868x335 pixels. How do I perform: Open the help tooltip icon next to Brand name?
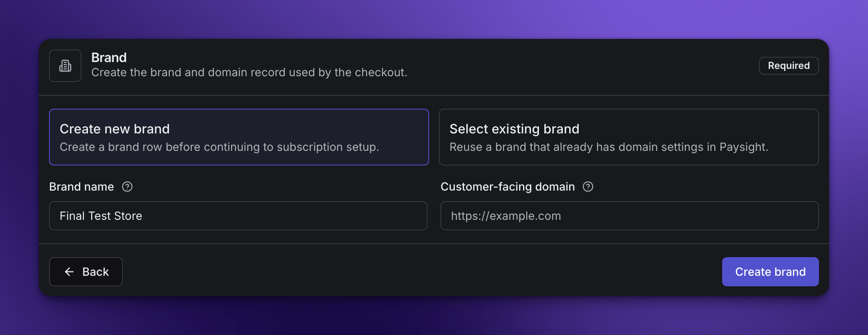click(x=127, y=187)
